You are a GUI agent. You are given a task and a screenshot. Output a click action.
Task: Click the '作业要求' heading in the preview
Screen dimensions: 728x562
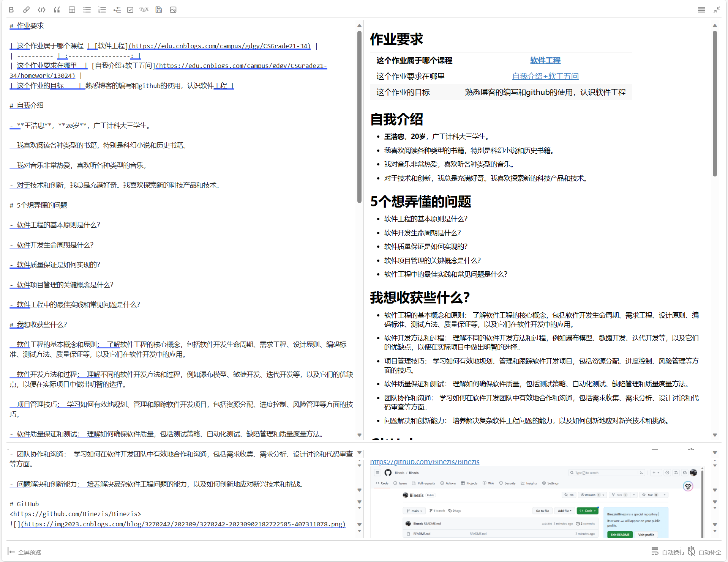(x=396, y=39)
